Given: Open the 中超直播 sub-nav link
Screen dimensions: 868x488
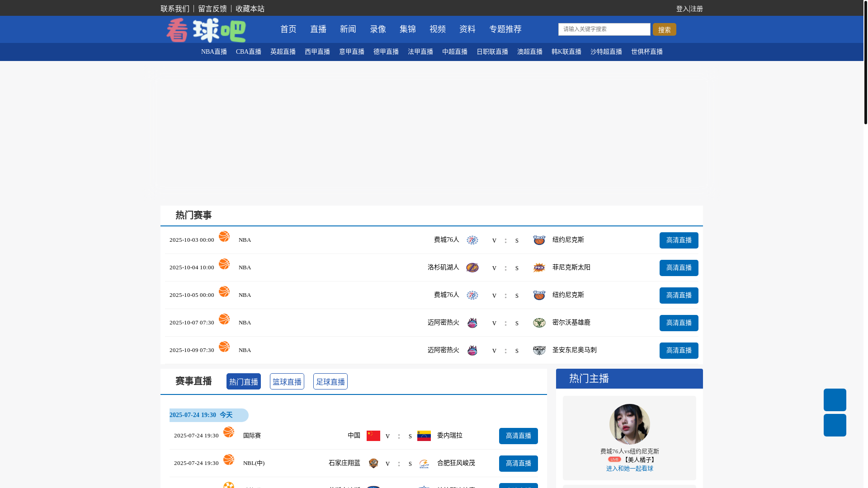Looking at the screenshot, I should [x=455, y=52].
